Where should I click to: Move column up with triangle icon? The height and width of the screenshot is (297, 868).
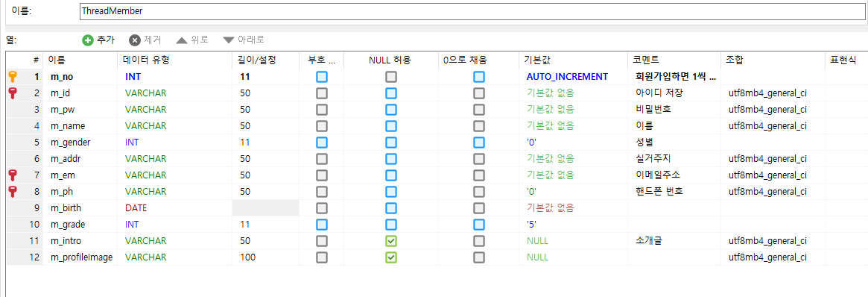pos(182,40)
